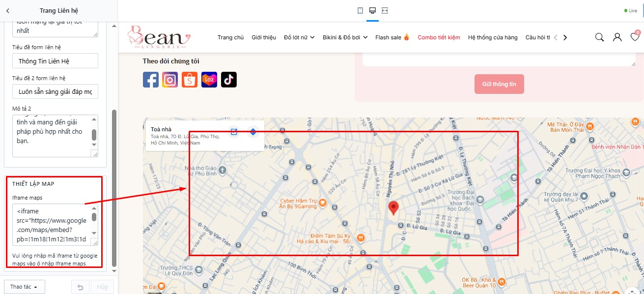644x294 pixels.
Task: Expand the Đồ lót nữ menu
Action: 299,37
